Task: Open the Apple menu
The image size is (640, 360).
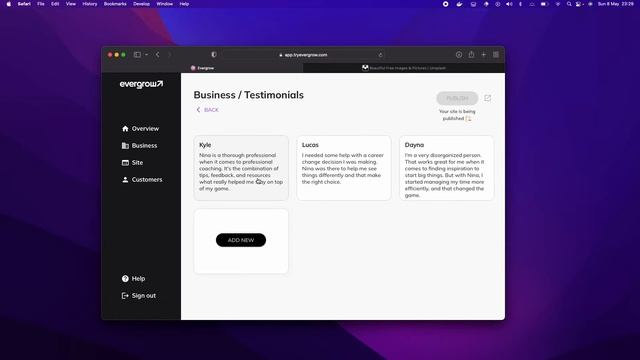Action: pyautogui.click(x=9, y=4)
